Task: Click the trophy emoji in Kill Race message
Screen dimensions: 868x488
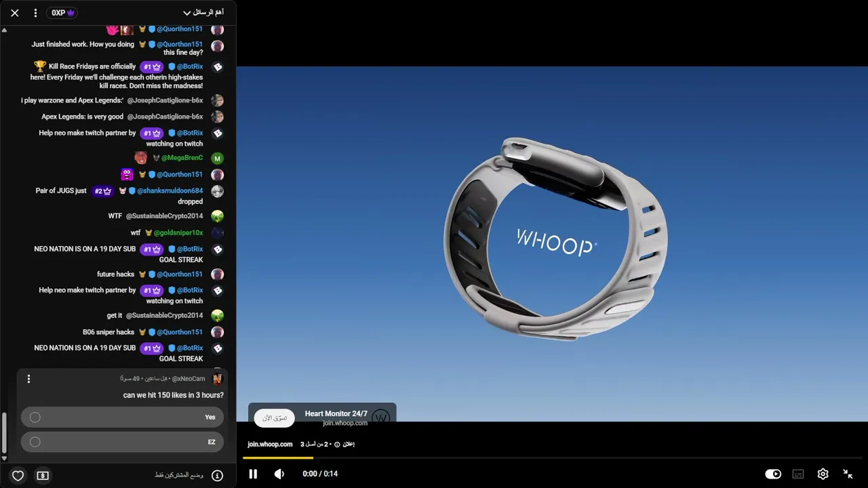Action: tap(40, 66)
